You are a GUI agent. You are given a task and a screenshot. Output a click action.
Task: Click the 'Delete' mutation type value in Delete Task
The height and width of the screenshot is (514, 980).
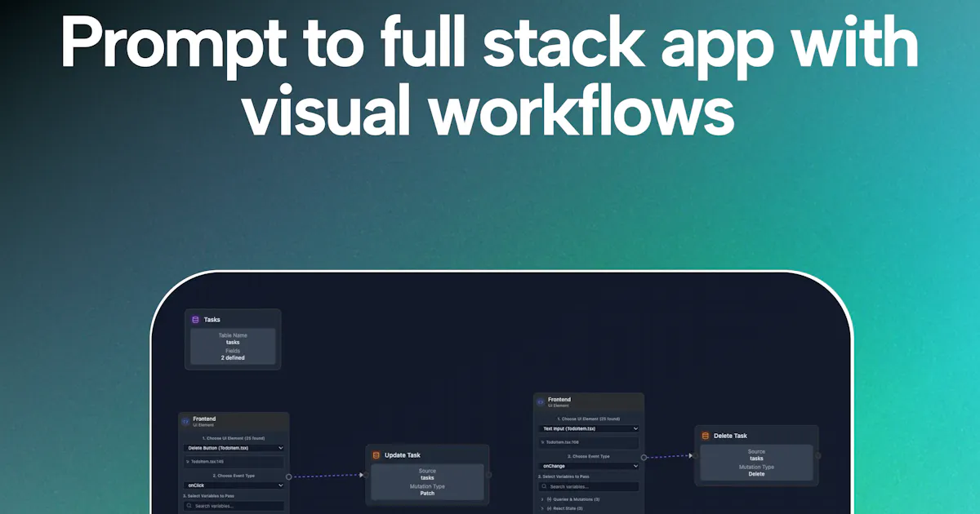point(756,474)
